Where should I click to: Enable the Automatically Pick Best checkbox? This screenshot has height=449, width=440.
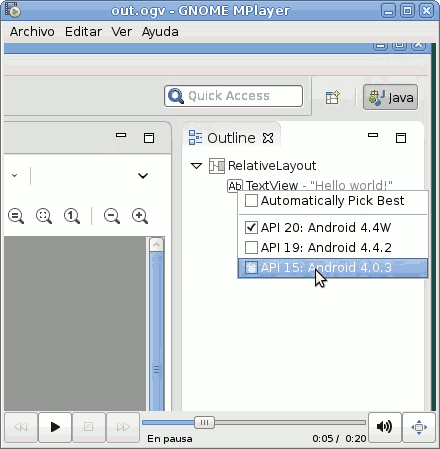tap(251, 201)
